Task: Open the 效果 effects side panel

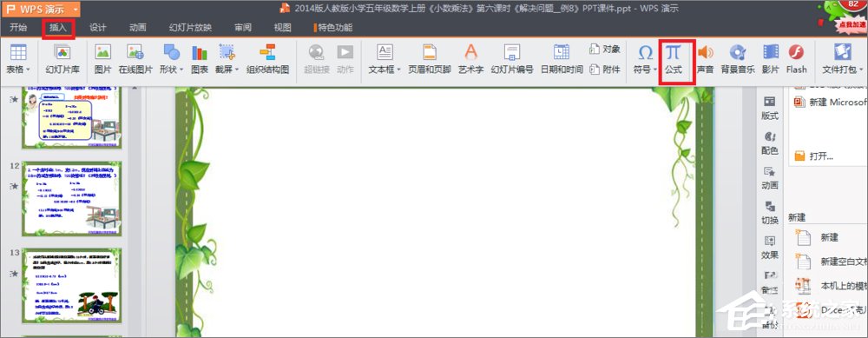Action: (x=770, y=248)
